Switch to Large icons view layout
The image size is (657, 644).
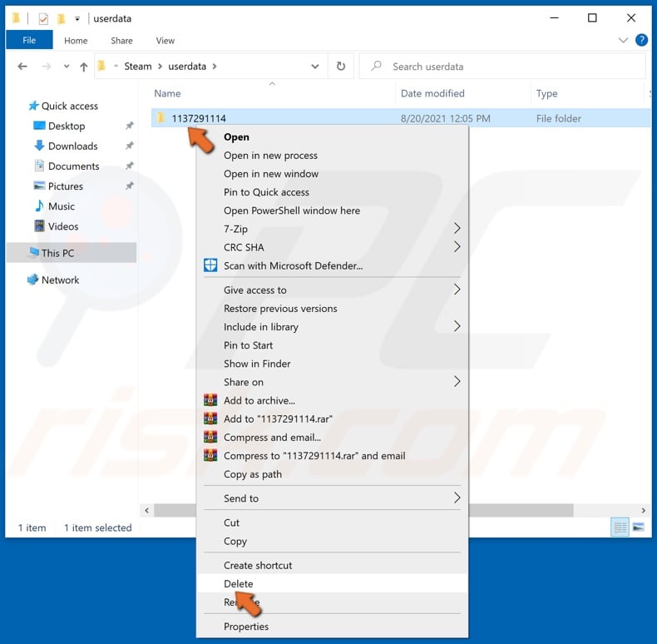click(x=639, y=528)
